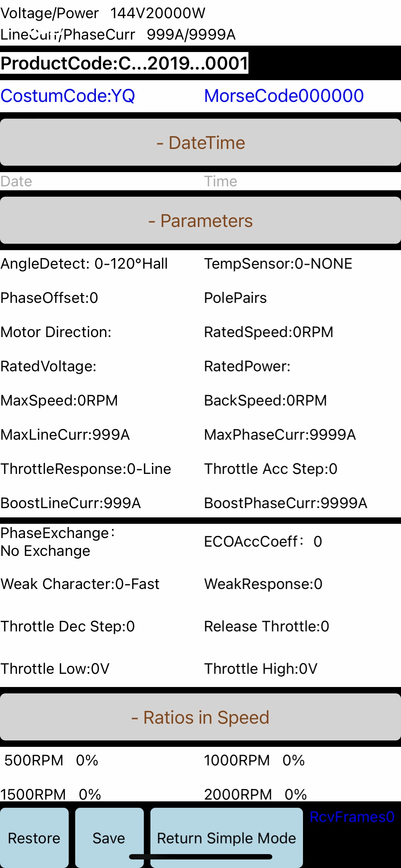This screenshot has width=401, height=868.
Task: Edit the MaxLineCurr 999A value
Action: pos(65,435)
